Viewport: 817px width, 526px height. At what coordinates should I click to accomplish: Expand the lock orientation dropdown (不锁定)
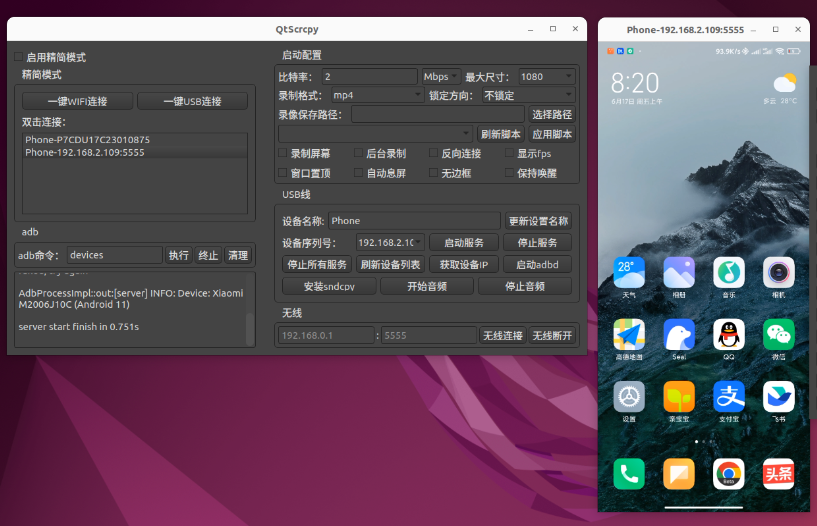[528, 95]
